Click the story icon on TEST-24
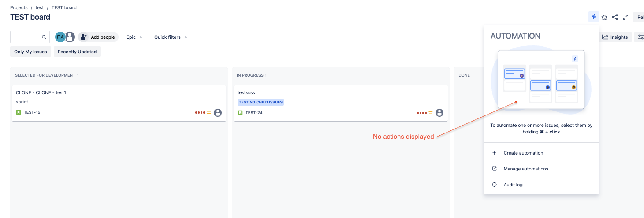The height and width of the screenshot is (218, 644). 240,113
